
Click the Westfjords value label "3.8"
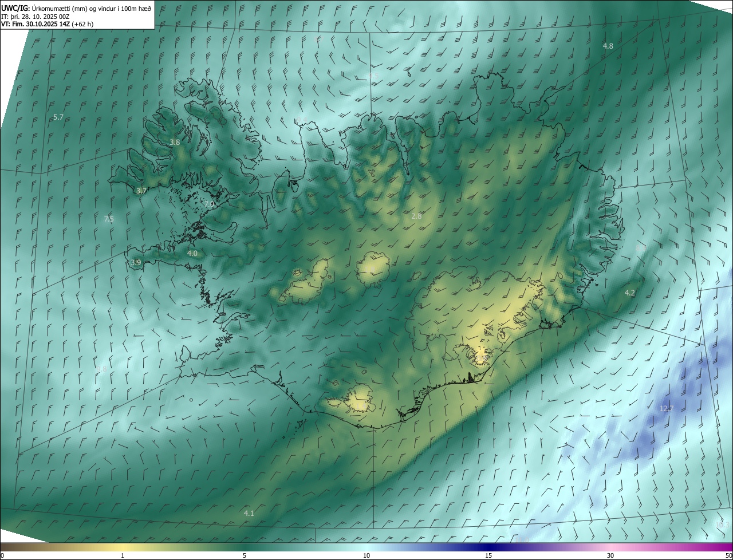click(x=175, y=142)
